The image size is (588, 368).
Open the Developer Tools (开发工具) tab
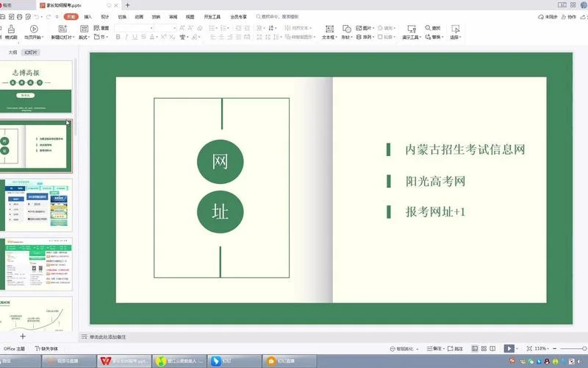pos(212,17)
